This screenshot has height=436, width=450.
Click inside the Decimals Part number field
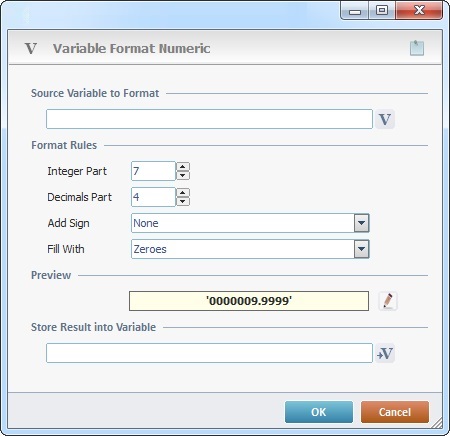tap(153, 197)
